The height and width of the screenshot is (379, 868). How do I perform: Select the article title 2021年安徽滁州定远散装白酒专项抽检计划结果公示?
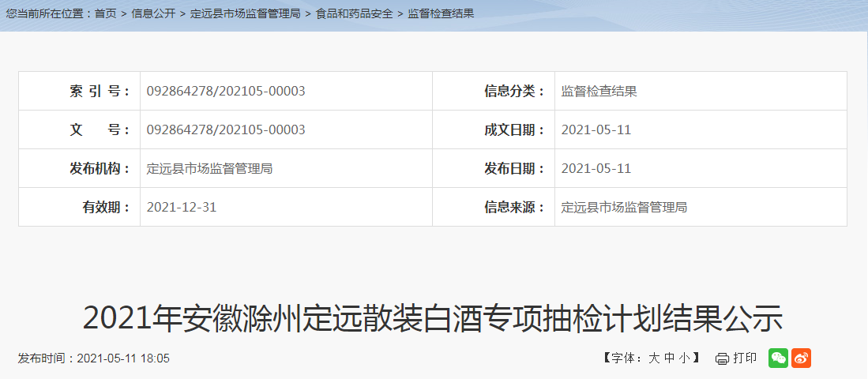point(433,317)
